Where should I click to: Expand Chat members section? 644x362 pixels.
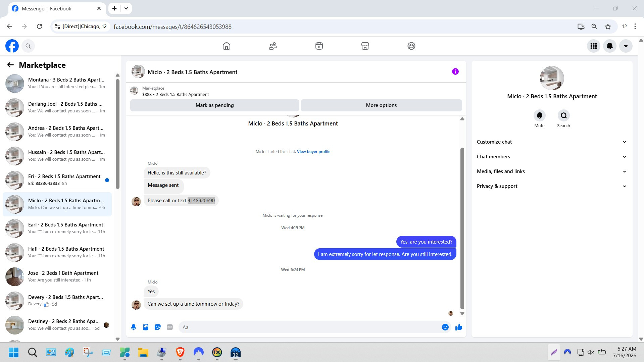tap(552, 157)
